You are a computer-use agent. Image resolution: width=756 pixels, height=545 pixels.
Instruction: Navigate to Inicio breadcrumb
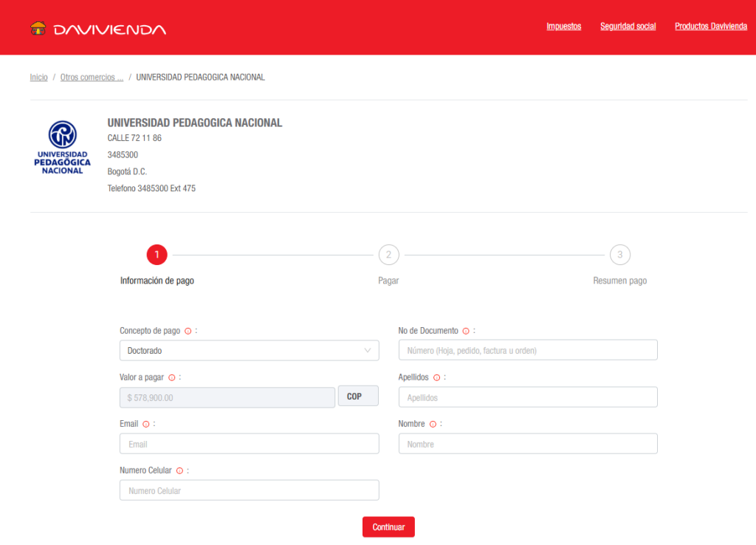click(38, 78)
